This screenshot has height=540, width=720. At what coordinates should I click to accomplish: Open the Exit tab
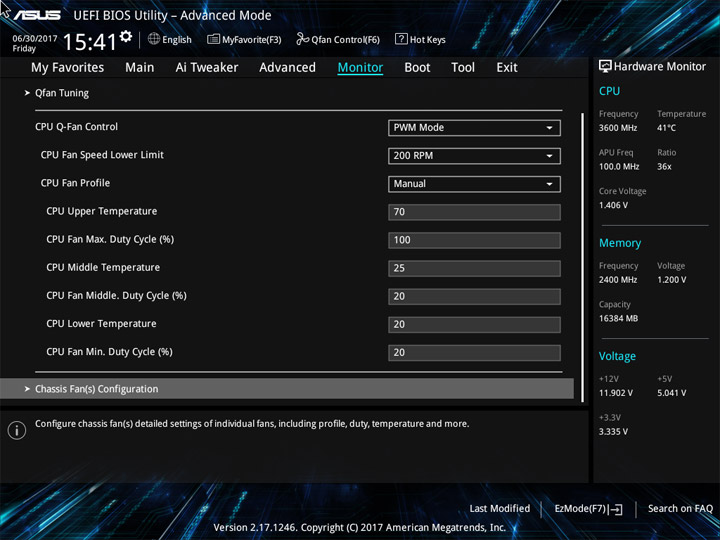[507, 68]
